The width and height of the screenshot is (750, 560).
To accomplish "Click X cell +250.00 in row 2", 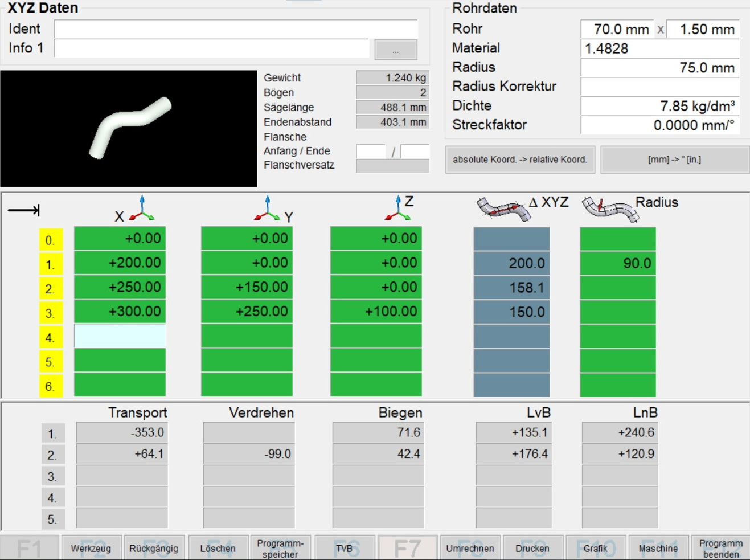I will click(x=120, y=288).
